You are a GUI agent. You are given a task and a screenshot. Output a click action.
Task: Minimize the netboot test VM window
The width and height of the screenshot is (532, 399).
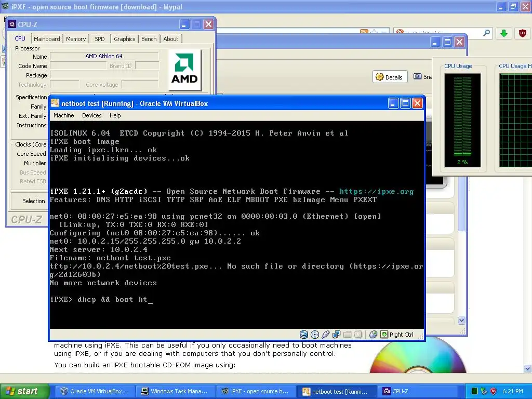[x=393, y=103]
